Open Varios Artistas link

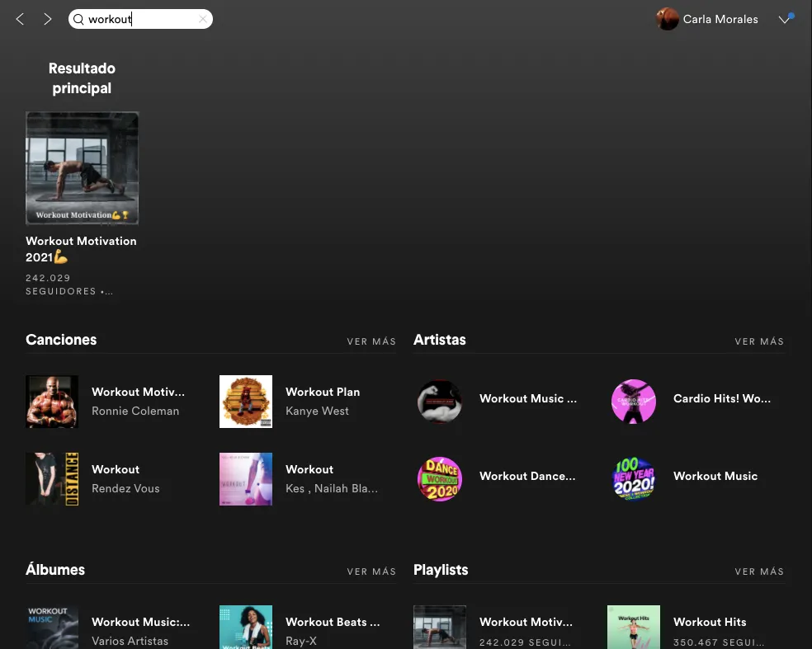[130, 641]
